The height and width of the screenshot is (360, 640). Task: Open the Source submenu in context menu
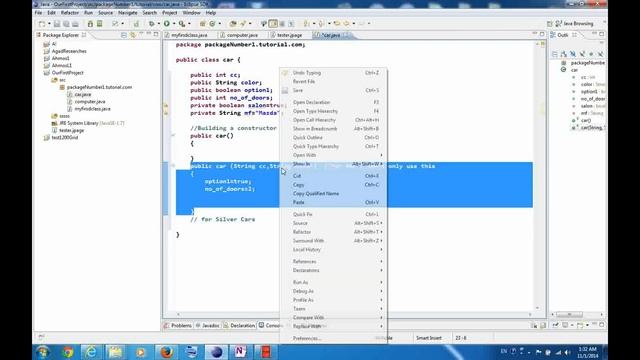[x=333, y=223]
